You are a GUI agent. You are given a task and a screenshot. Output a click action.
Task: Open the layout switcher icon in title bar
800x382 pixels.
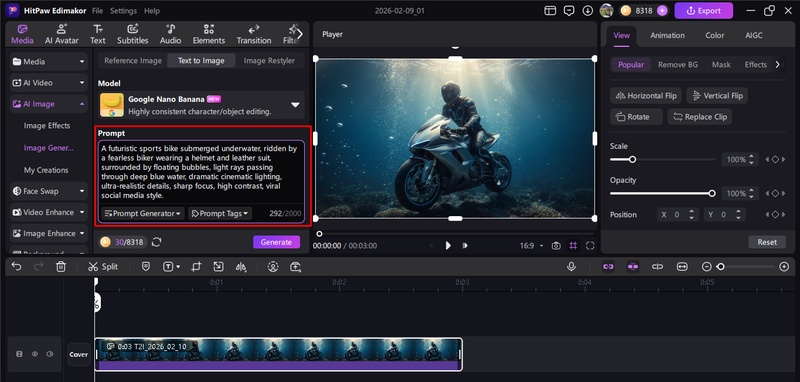[550, 10]
